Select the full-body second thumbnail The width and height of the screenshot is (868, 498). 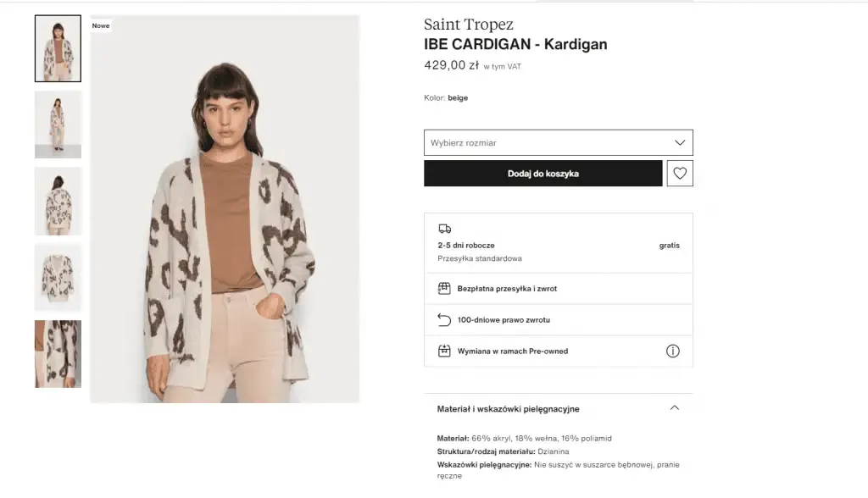pos(58,125)
